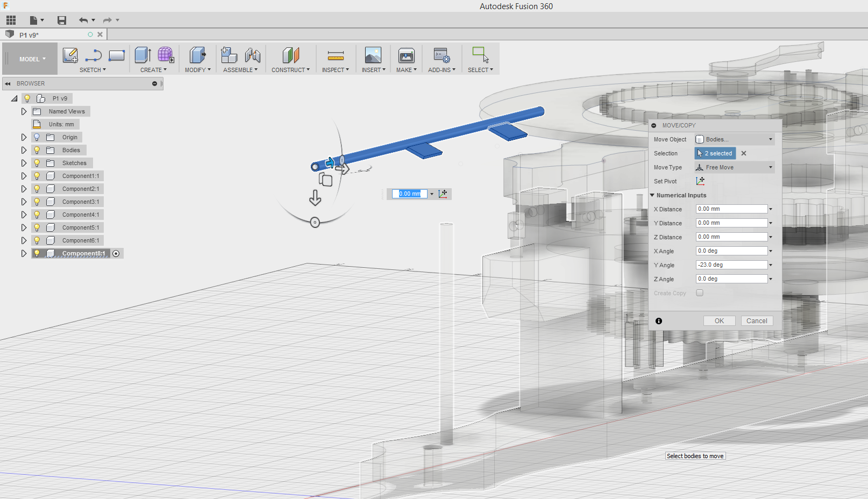
Task: Open the ADD-INS menu
Action: pyautogui.click(x=442, y=70)
